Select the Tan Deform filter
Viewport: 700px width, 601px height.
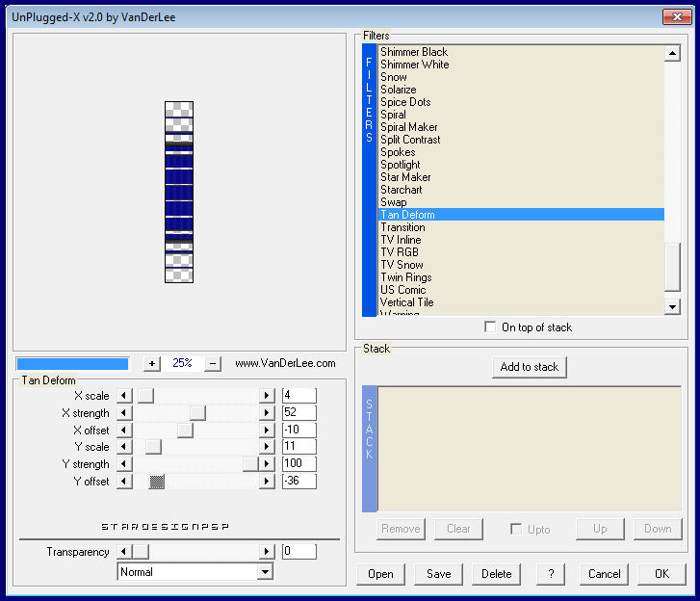click(x=522, y=215)
